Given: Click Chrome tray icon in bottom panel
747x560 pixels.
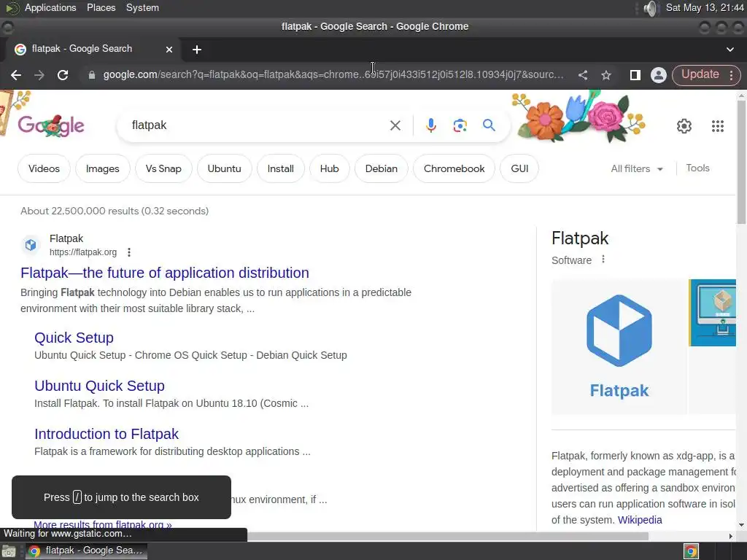Looking at the screenshot, I should point(692,551).
